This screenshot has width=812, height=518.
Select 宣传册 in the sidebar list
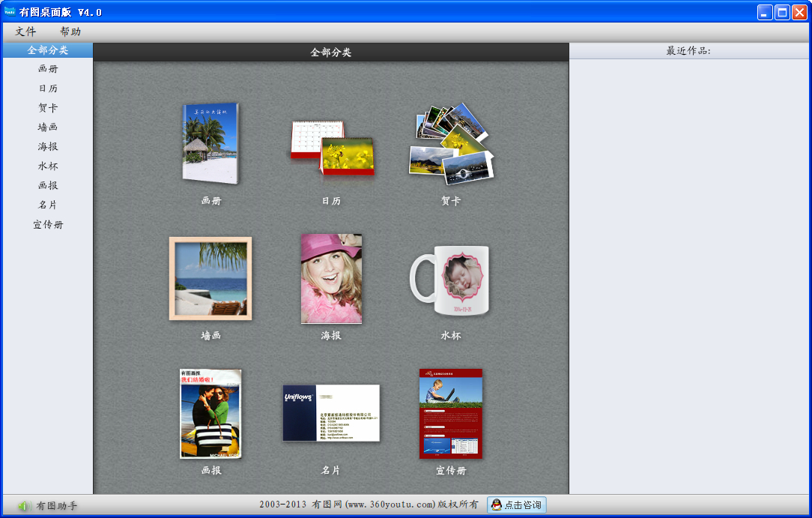pos(48,225)
